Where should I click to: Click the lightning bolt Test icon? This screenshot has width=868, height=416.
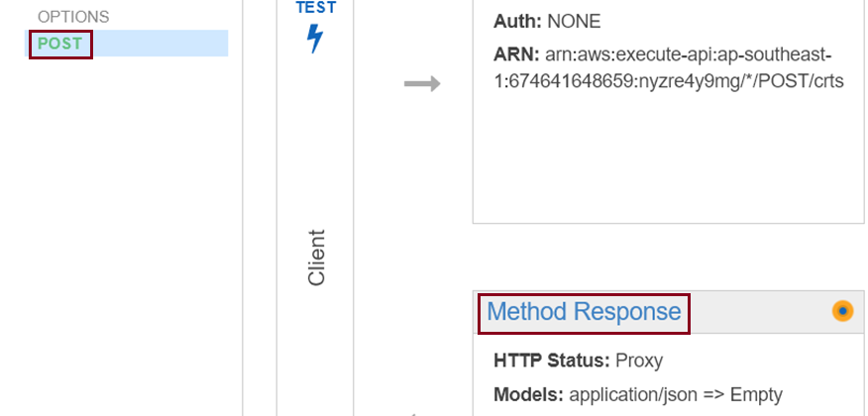[x=315, y=39]
